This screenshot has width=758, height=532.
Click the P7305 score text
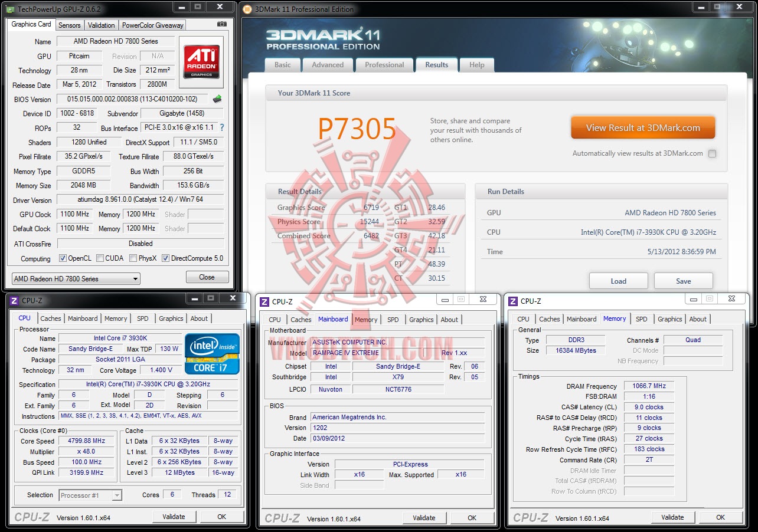[x=357, y=128]
